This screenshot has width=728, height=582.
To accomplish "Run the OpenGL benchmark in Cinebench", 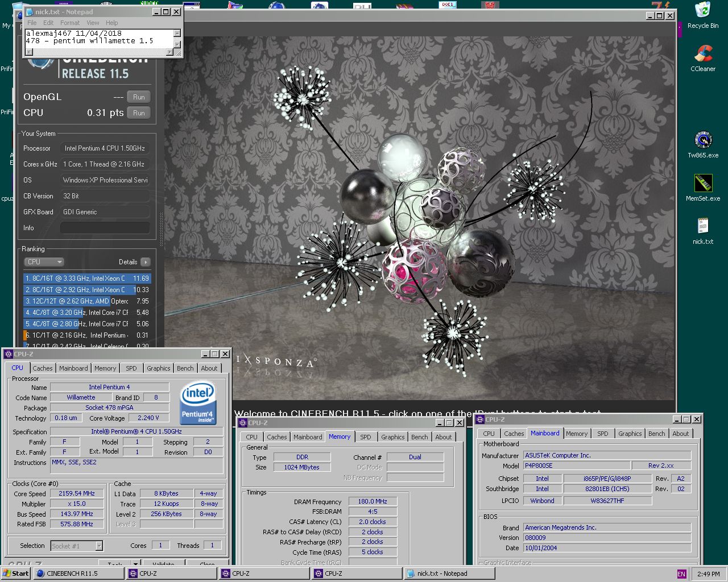I will pyautogui.click(x=139, y=97).
